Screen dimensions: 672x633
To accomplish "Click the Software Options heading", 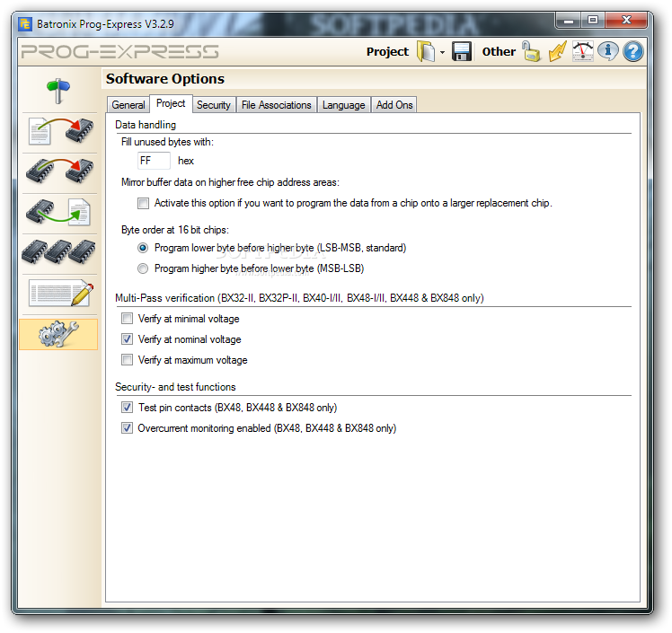I will [x=165, y=79].
